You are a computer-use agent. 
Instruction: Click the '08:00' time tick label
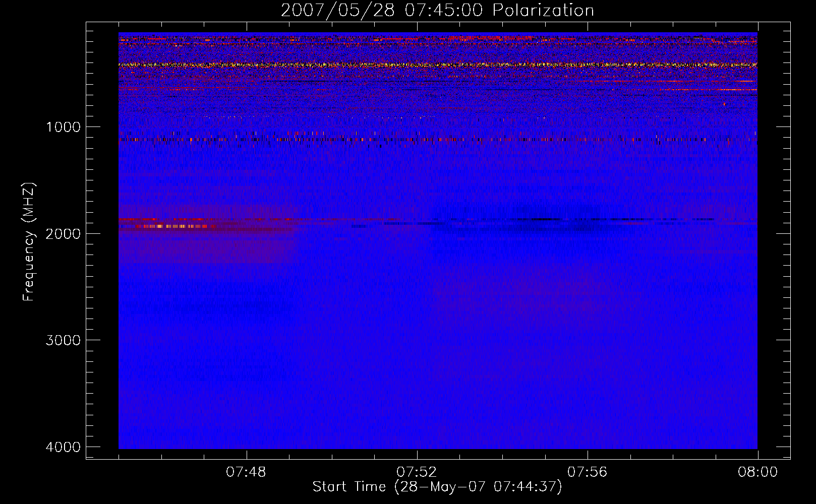pos(757,472)
